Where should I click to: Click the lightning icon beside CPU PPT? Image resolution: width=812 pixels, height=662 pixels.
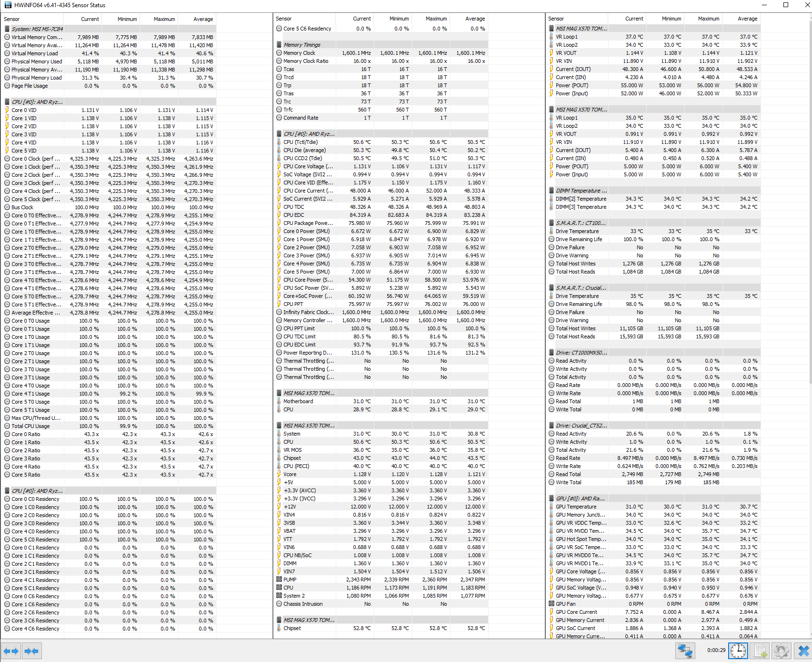[279, 304]
